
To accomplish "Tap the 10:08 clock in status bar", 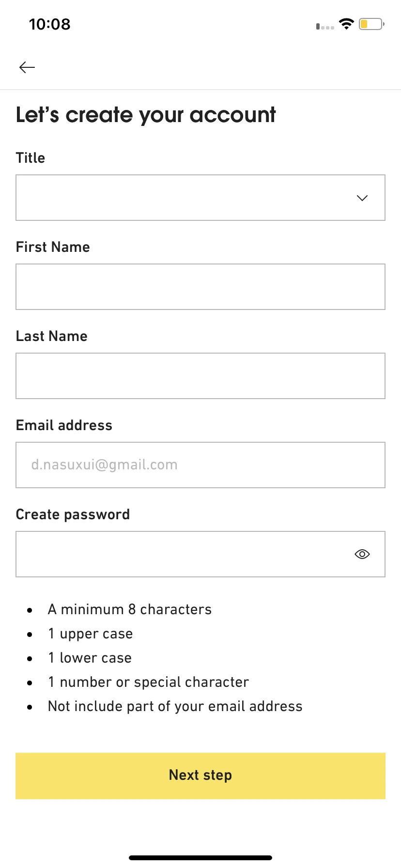I will [x=49, y=24].
